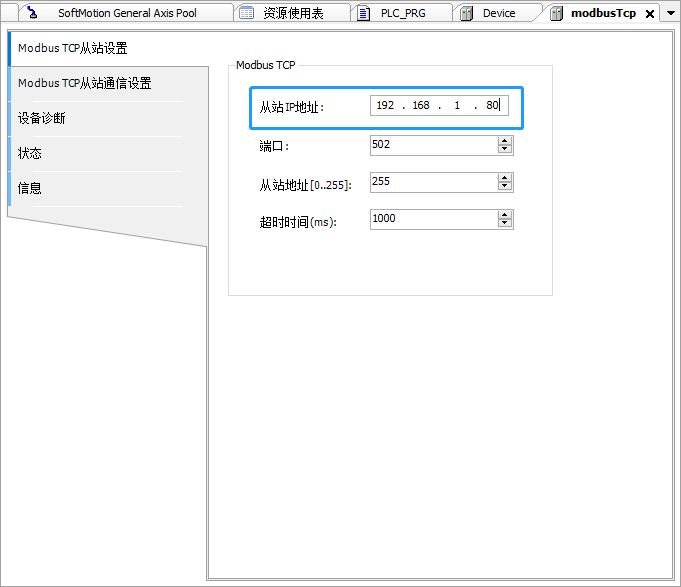Show the 状态 page

coord(30,153)
